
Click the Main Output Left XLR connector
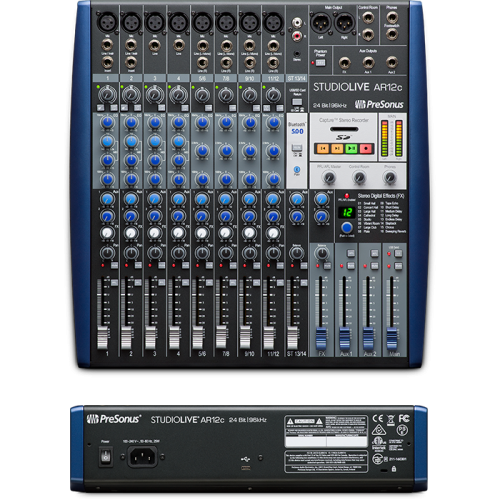tap(321, 23)
